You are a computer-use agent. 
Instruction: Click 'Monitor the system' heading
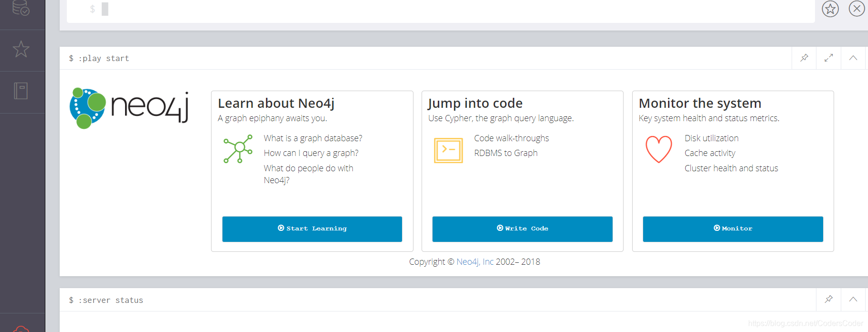point(700,104)
